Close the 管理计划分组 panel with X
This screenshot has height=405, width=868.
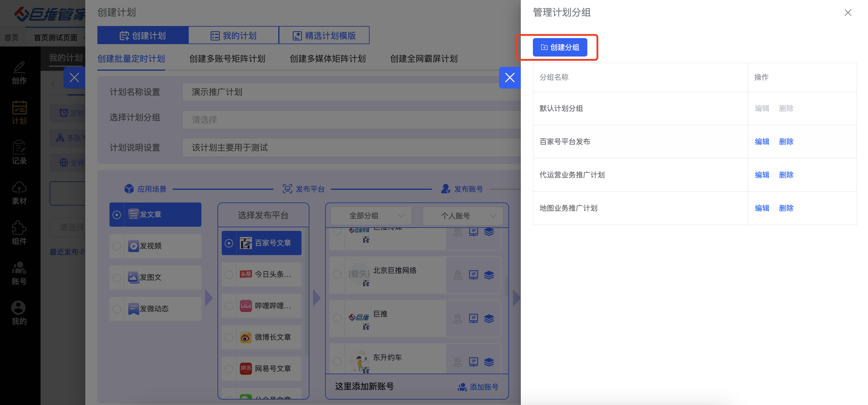pos(848,12)
